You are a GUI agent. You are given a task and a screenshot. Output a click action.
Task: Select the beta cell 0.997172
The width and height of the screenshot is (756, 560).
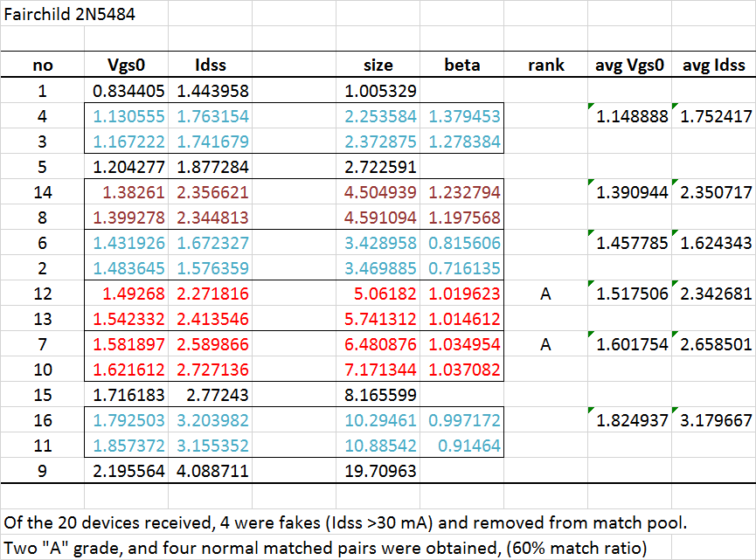461,419
